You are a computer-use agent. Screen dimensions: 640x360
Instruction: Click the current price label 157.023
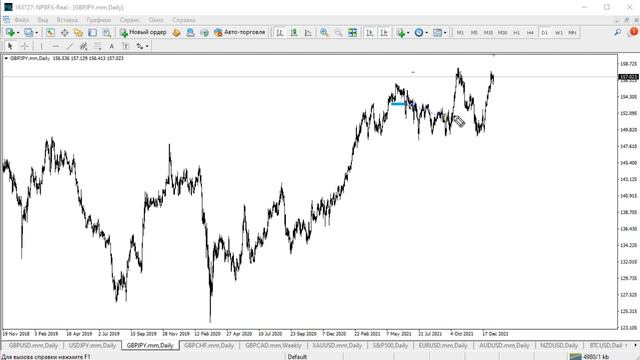click(x=629, y=77)
